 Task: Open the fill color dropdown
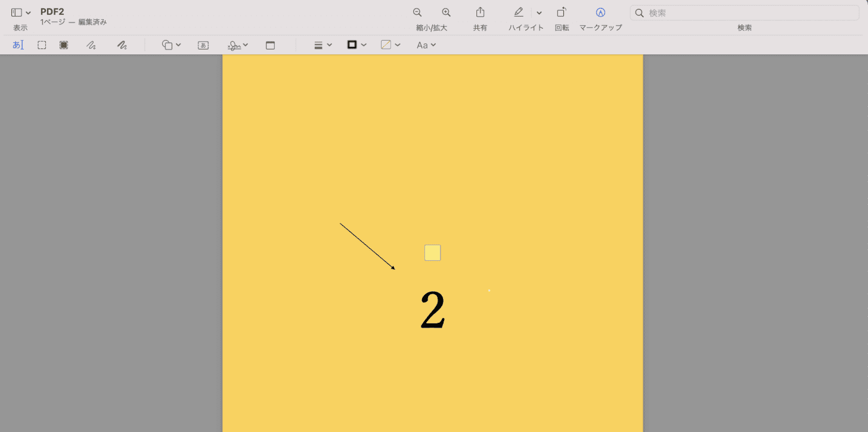390,45
